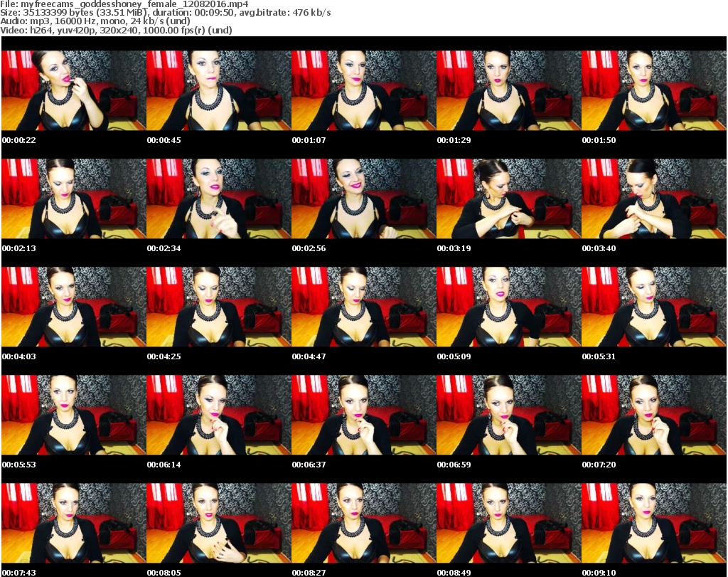Select the 00:03:19 time caption
The width and height of the screenshot is (728, 577).
click(x=454, y=248)
